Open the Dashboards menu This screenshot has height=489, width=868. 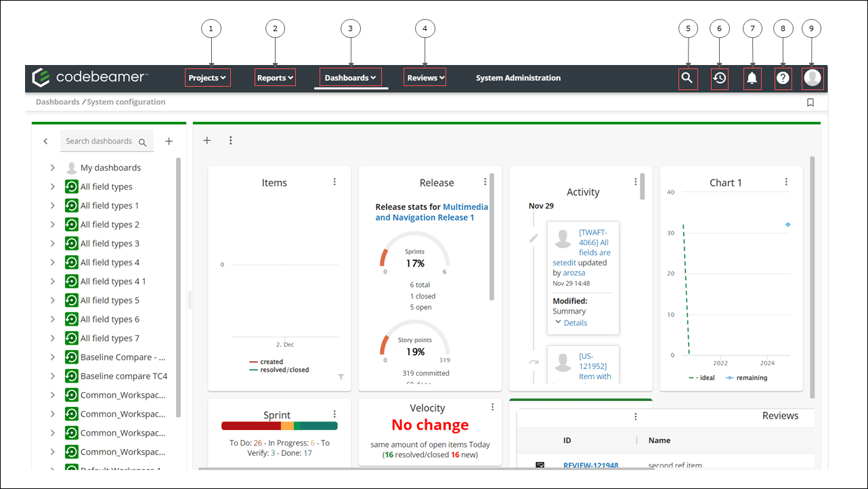pos(350,78)
